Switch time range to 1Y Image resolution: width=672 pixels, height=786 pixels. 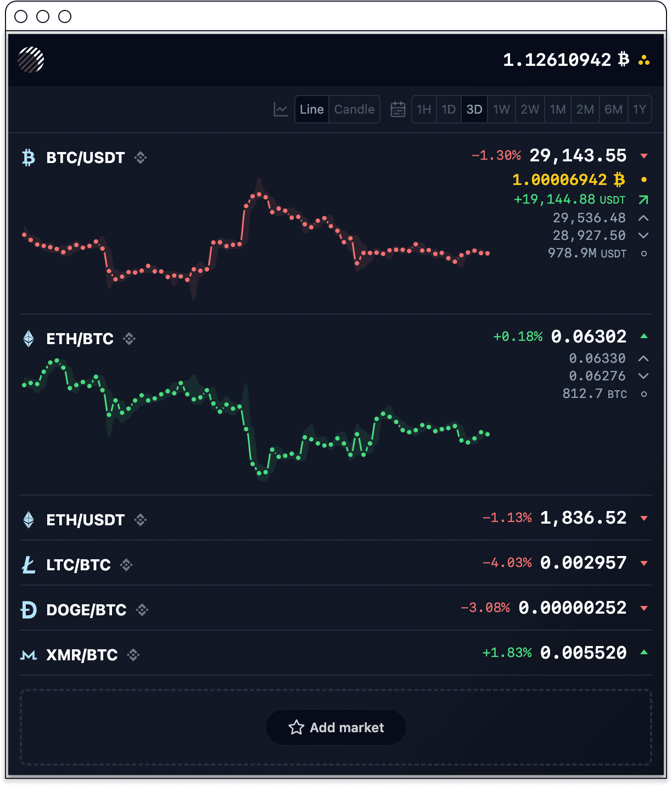pos(639,109)
